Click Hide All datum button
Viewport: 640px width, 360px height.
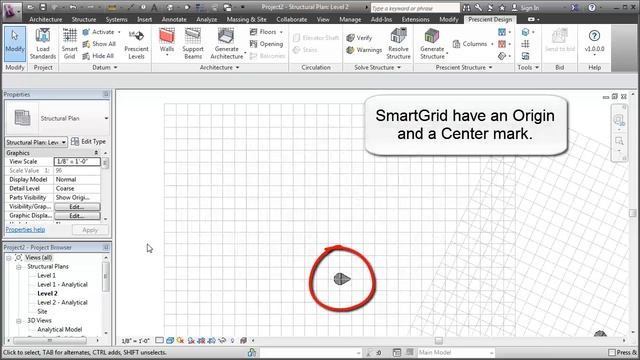(x=98, y=56)
